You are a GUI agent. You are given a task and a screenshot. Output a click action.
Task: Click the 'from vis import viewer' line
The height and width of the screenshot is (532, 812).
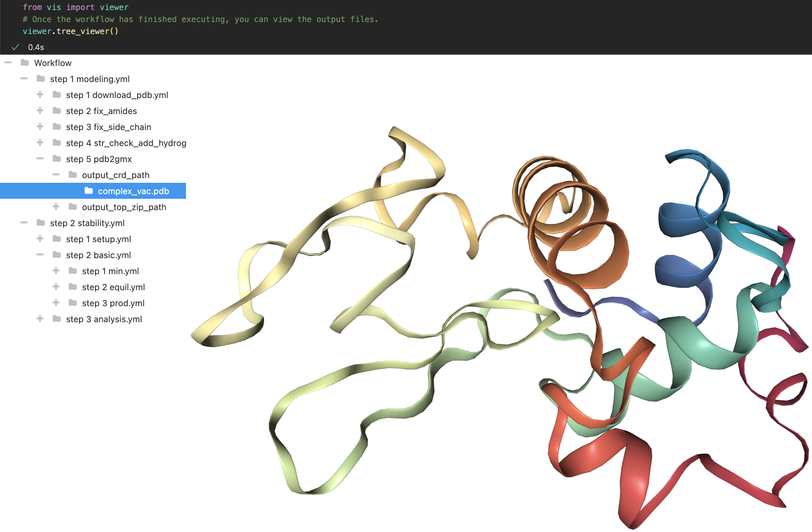click(x=76, y=7)
